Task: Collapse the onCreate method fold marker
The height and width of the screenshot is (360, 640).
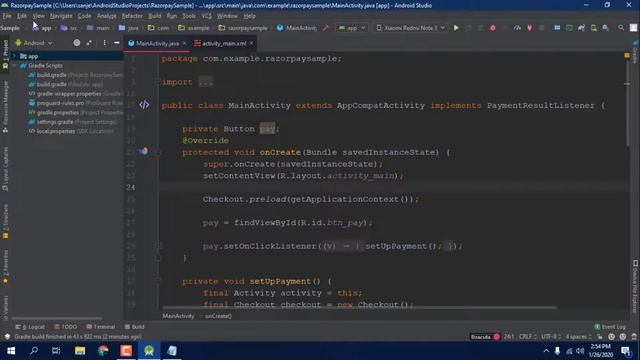Action: click(159, 152)
